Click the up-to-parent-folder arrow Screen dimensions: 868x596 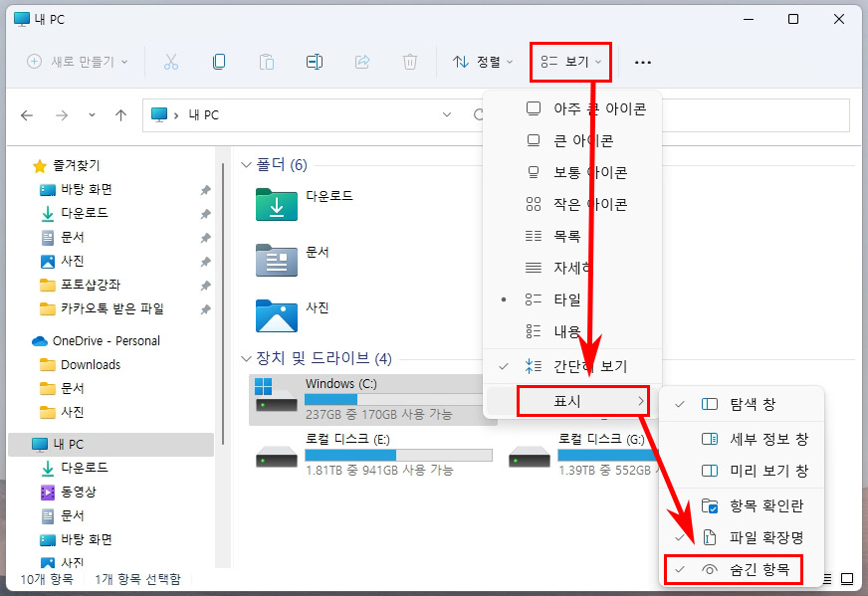pyautogui.click(x=120, y=115)
